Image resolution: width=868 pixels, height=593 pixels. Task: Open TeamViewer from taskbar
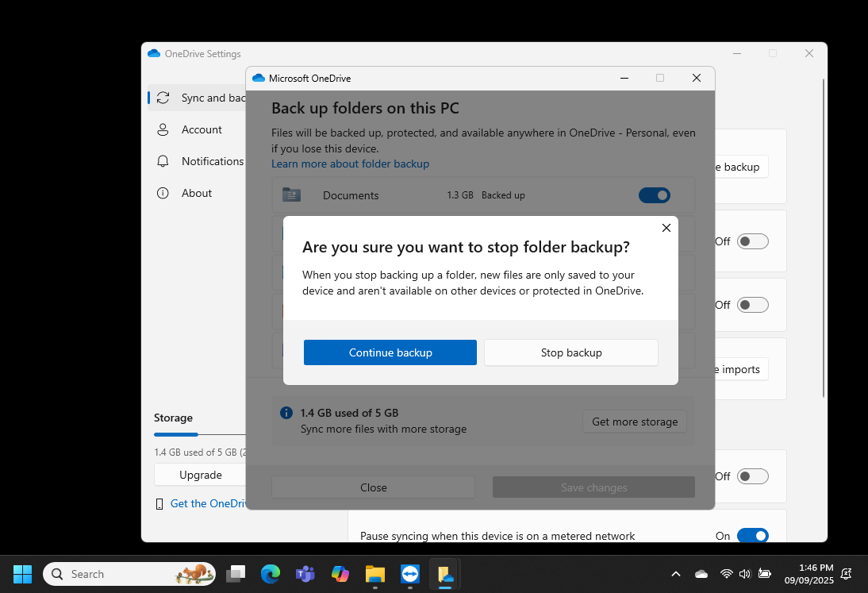(409, 574)
